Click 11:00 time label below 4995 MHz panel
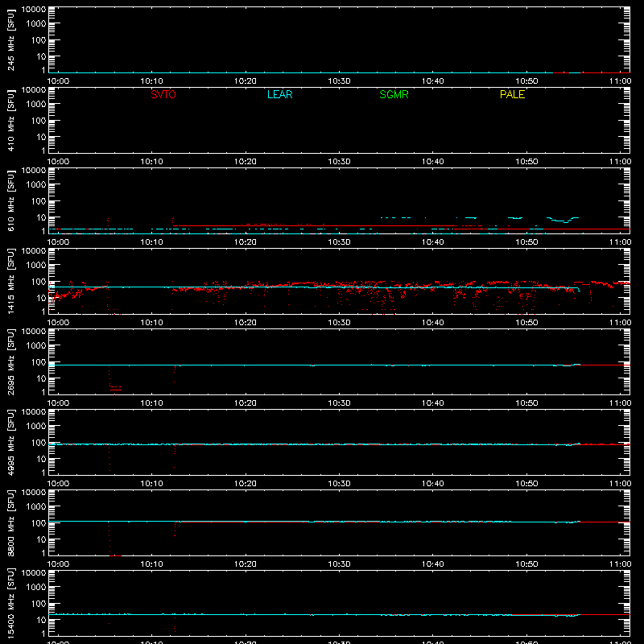Screen dimensions: 644x644 pos(620,484)
